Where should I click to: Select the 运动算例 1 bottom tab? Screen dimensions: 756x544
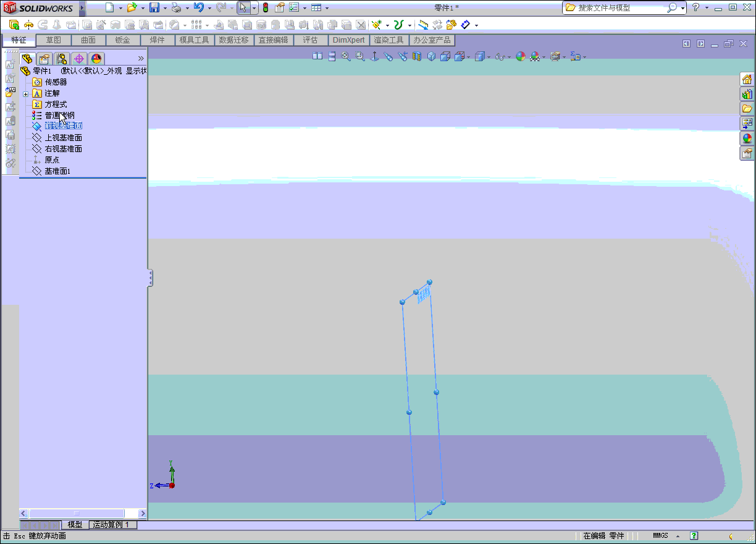pos(112,524)
